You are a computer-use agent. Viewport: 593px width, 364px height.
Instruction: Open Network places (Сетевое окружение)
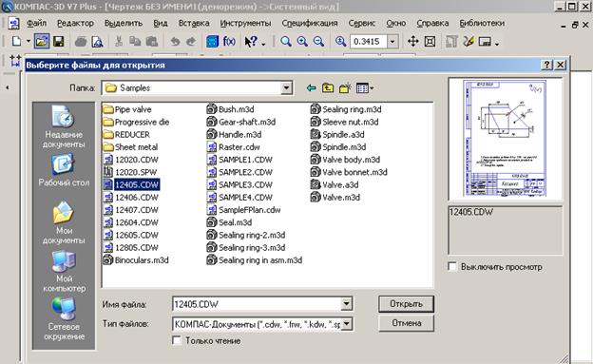click(64, 319)
